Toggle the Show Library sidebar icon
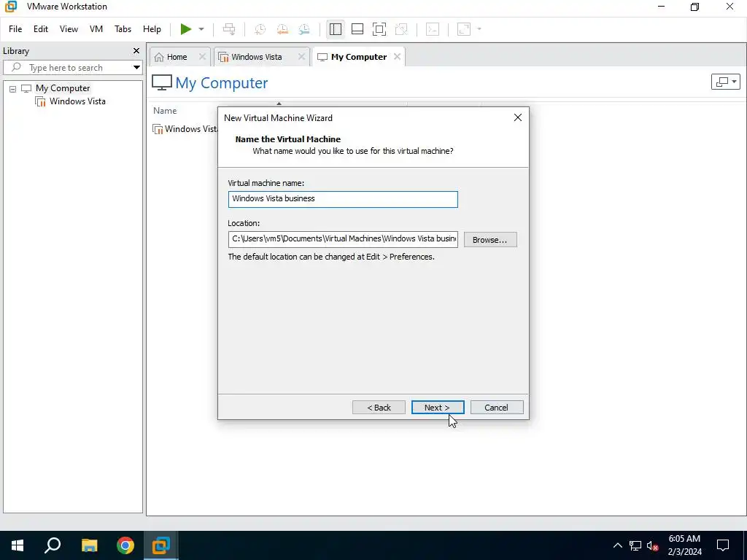747x560 pixels. tap(336, 29)
